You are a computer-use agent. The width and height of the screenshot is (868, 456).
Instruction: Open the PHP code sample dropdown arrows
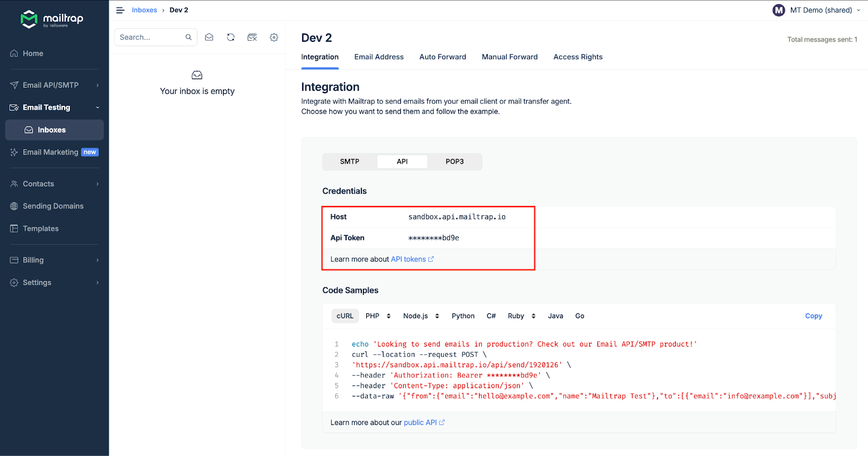tap(388, 316)
